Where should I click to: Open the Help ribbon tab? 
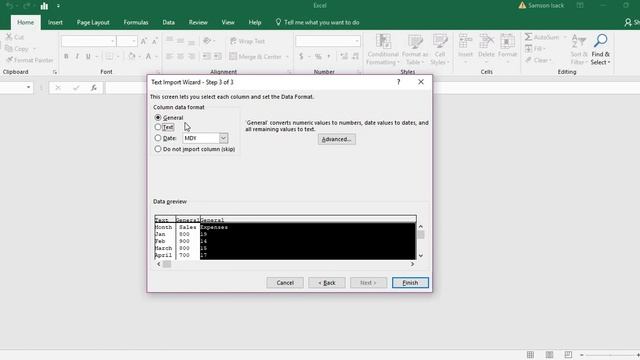coord(255,22)
